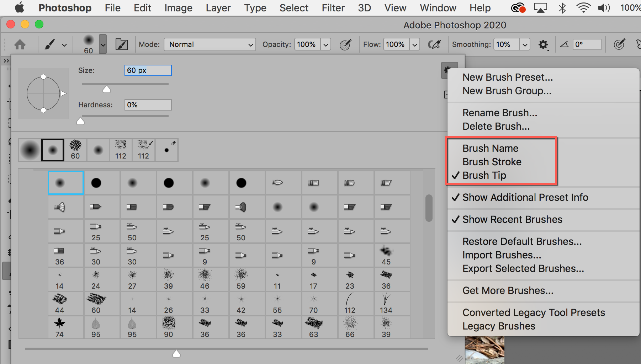Toggle Show Recent Brushes option
The width and height of the screenshot is (641, 364).
[512, 219]
